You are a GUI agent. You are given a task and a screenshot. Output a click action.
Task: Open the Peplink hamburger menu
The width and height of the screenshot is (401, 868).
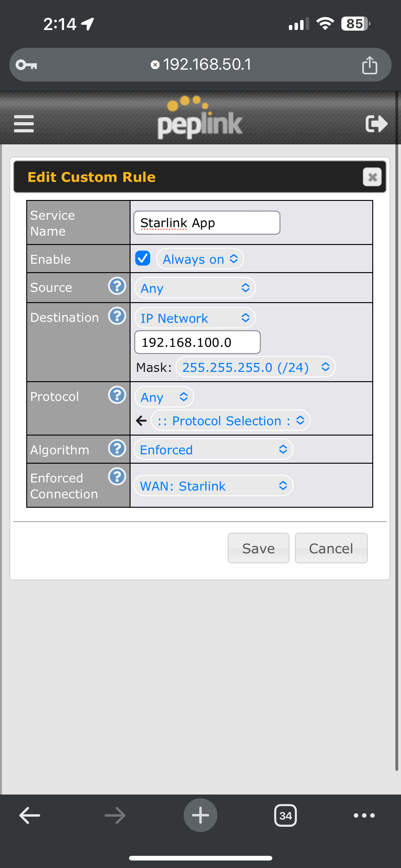(24, 124)
